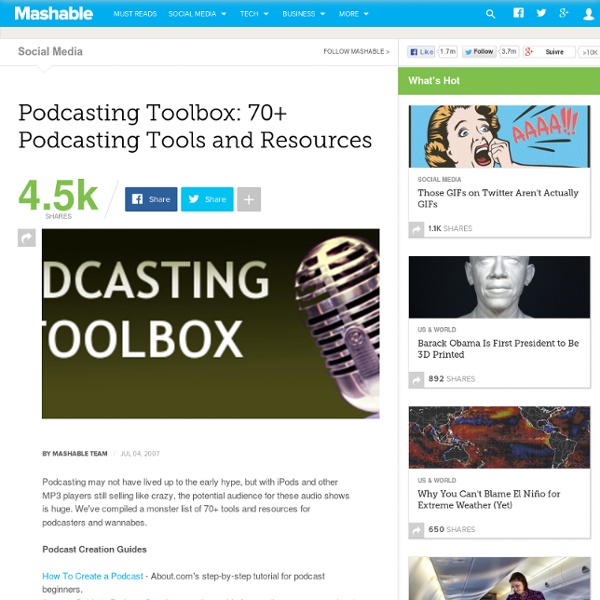Click share arrow next to 1.1K shares

[x=416, y=229]
